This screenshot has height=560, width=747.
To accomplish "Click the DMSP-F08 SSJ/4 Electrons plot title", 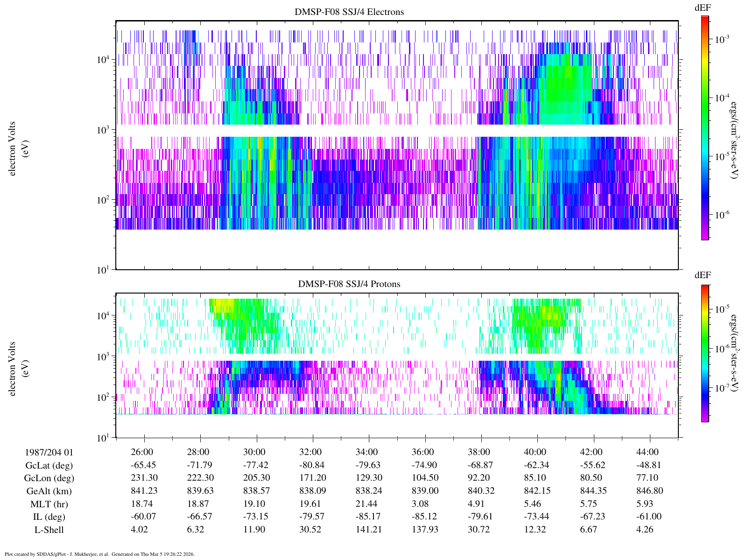I will (349, 12).
